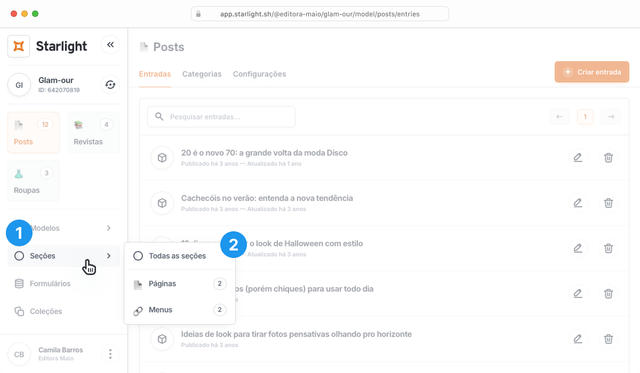Viewport: 640px width, 373px height.
Task: Click the Starlight logo icon
Action: (18, 46)
